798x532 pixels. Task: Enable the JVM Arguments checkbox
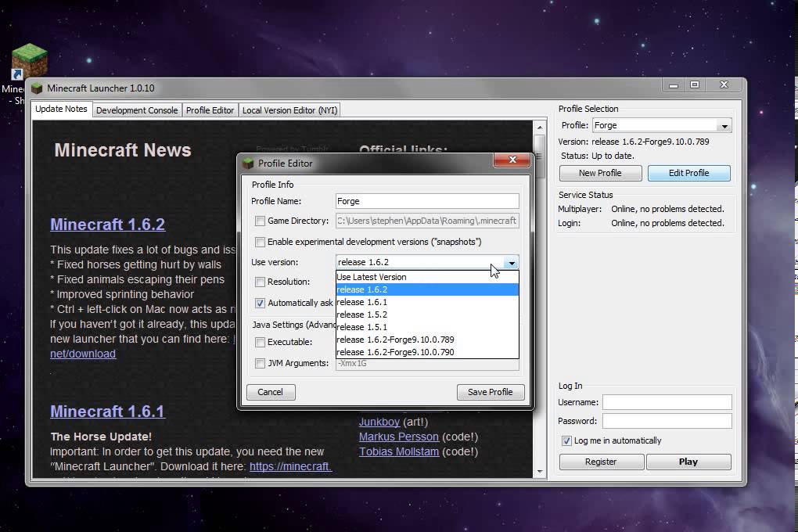point(260,363)
